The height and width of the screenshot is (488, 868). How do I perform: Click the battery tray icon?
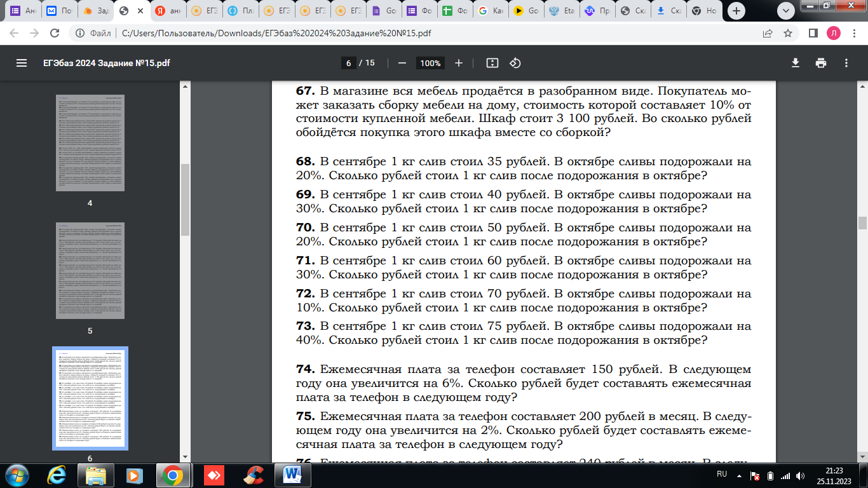771,475
